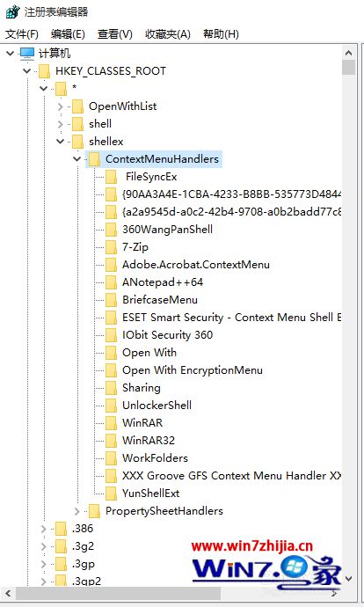Open the 文件(F) menu
Image resolution: width=364 pixels, height=607 pixels.
point(22,34)
